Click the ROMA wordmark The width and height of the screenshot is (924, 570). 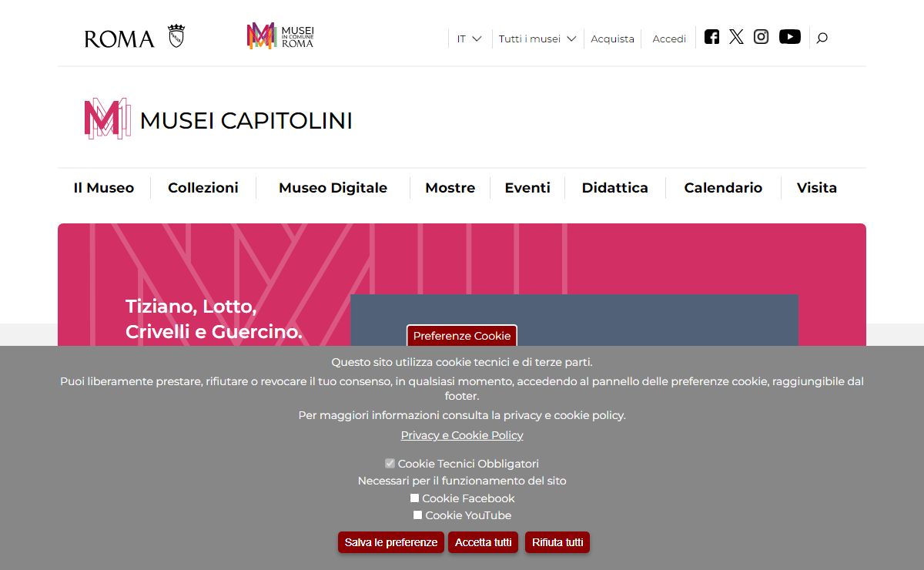pyautogui.click(x=119, y=39)
